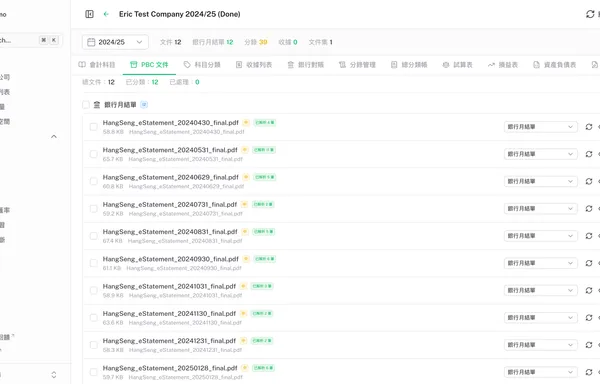
Task: Switch to the 分錄管理 tab
Action: tap(357, 65)
